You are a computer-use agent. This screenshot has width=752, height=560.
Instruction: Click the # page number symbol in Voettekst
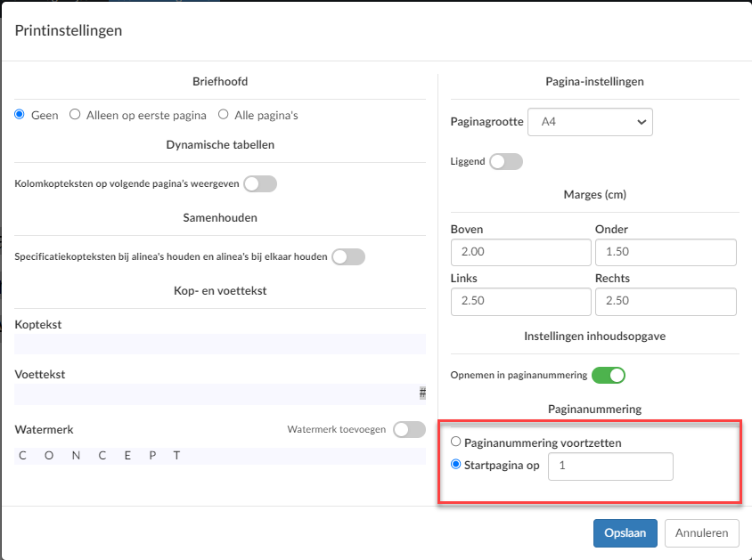(x=422, y=394)
